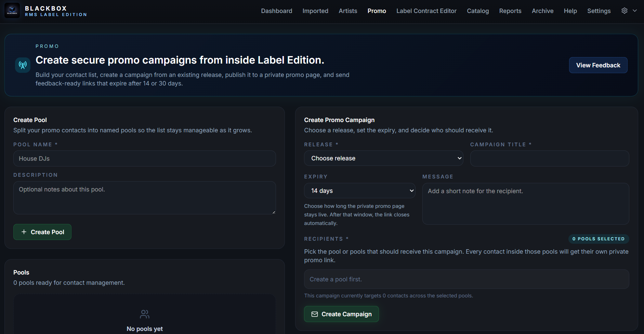Click the broadcast antenna promo icon
Viewport: 644px width, 334px height.
pyautogui.click(x=22, y=65)
